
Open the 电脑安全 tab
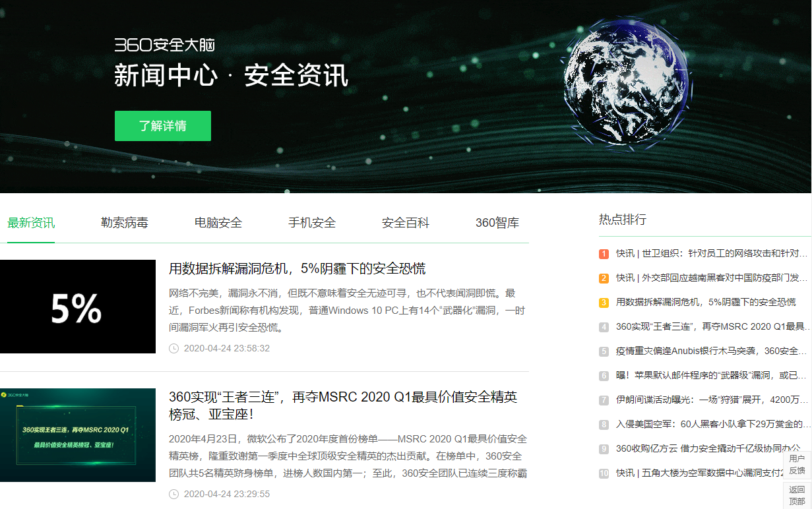[218, 223]
